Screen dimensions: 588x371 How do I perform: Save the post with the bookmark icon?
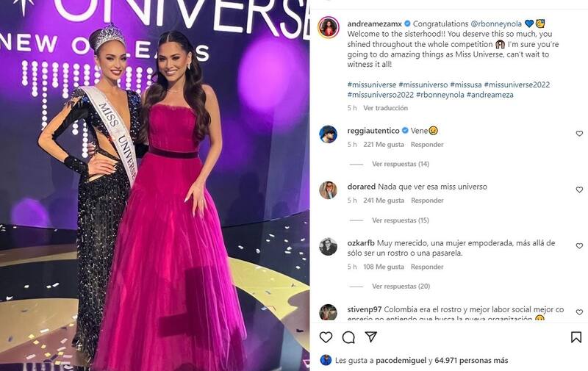pos(576,337)
